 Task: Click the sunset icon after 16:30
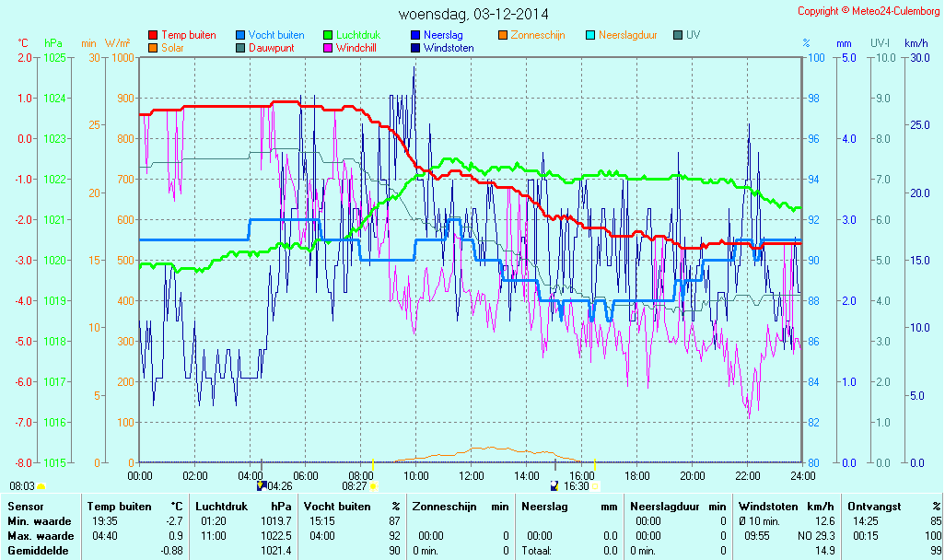tap(595, 485)
